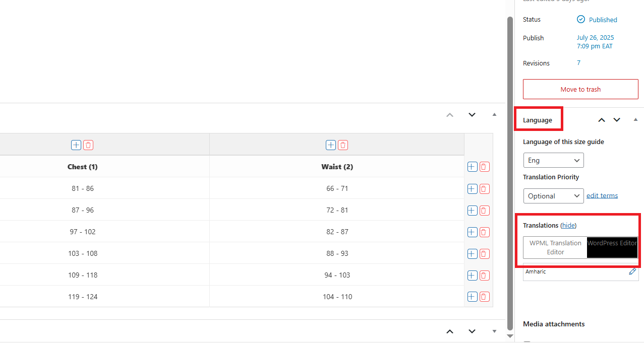
Task: Move the bottom panel up
Action: pos(450,331)
